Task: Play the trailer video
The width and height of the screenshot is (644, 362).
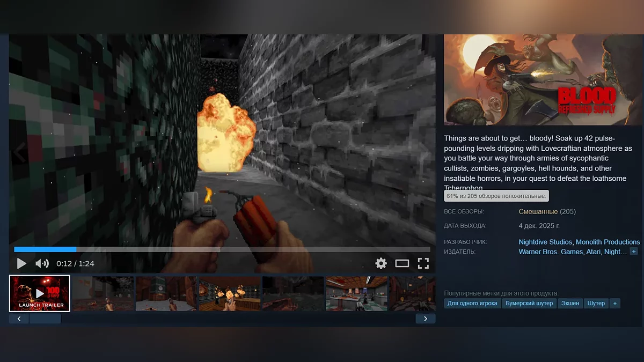Action: click(21, 263)
